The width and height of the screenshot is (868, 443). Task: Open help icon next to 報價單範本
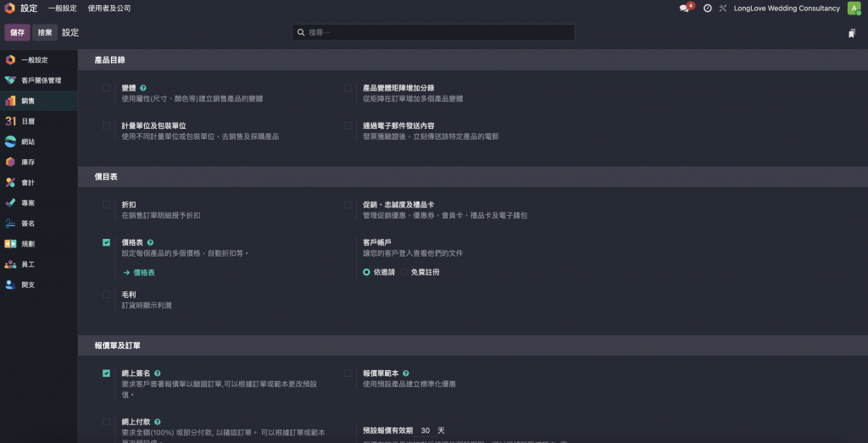[406, 374]
